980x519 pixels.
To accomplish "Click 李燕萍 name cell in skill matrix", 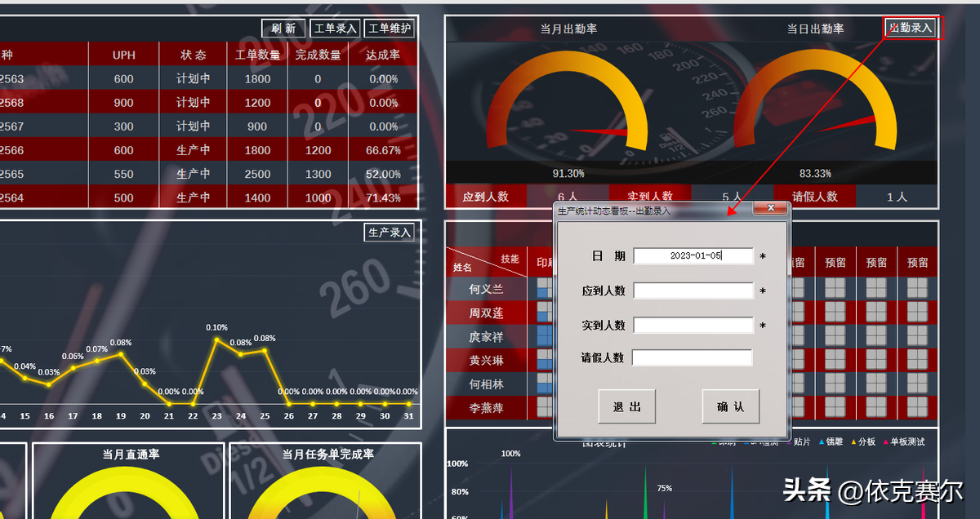I will 487,408.
